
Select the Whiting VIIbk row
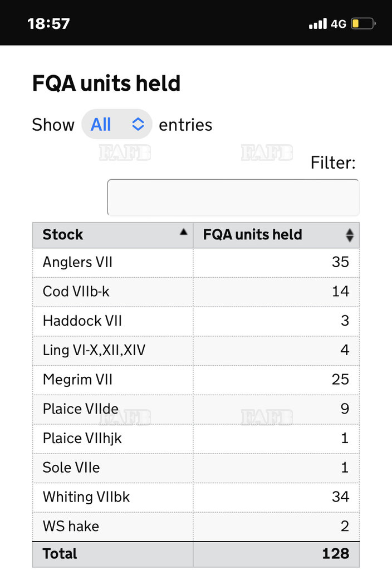196,497
